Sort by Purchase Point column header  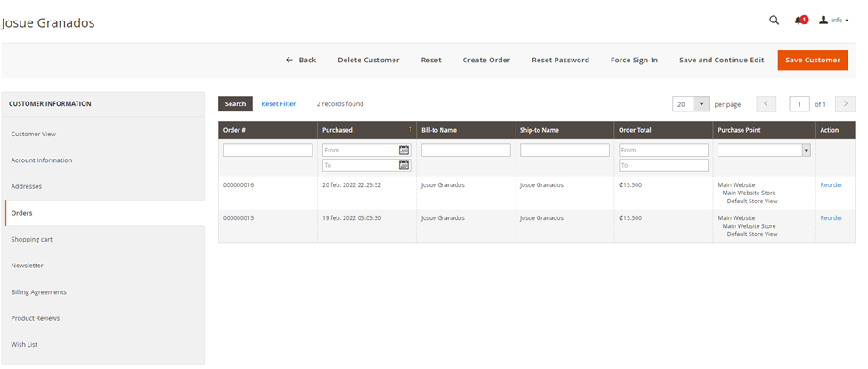point(764,130)
